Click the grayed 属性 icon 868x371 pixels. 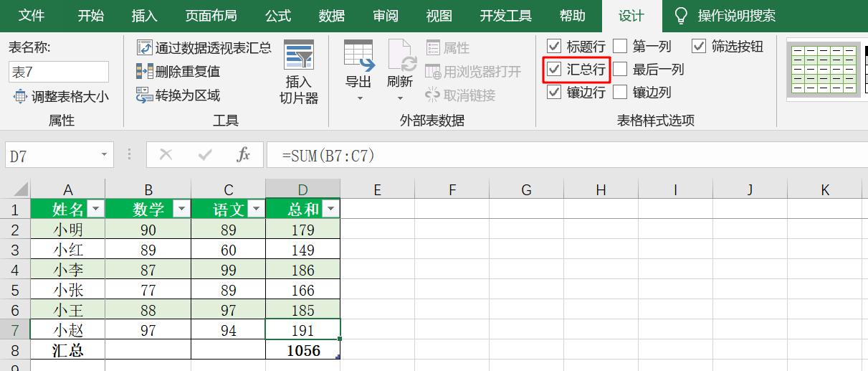pyautogui.click(x=433, y=48)
